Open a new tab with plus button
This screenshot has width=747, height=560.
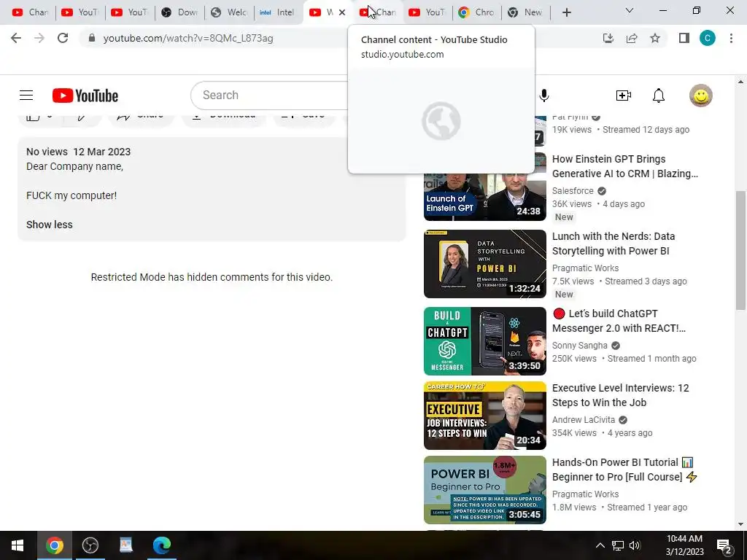(x=566, y=12)
